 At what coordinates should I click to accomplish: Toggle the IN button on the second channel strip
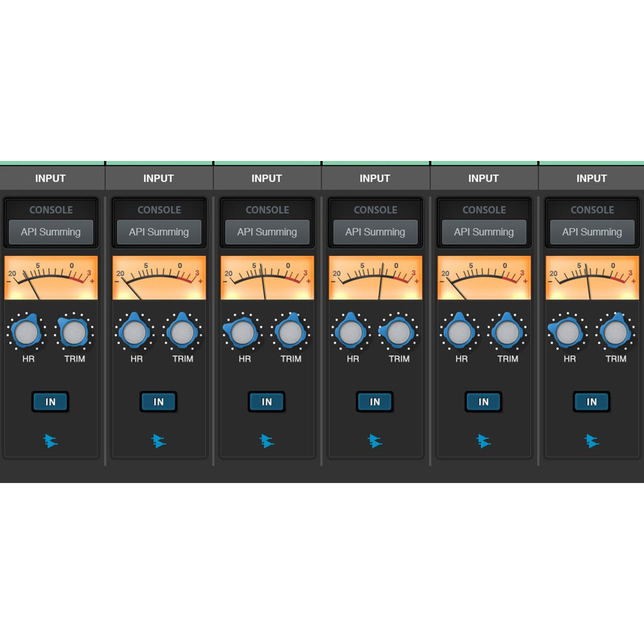pos(158,402)
